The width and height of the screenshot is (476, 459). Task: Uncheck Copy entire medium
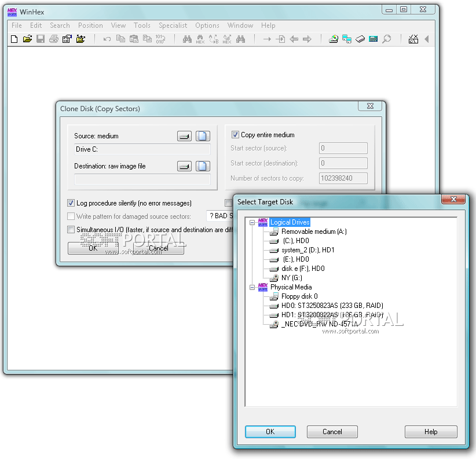pyautogui.click(x=235, y=135)
